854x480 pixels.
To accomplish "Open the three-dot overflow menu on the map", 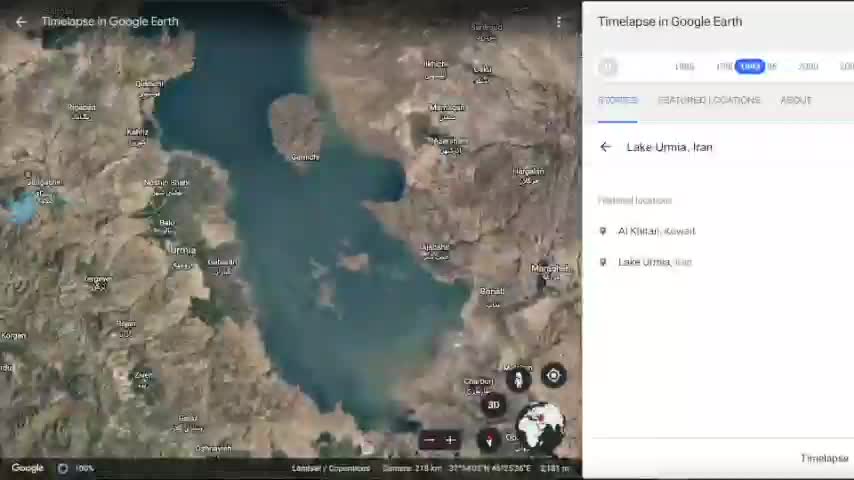I will coord(558,21).
